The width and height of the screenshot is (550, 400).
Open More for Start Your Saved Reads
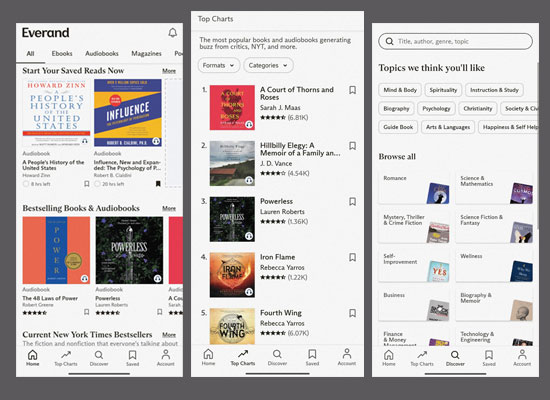[169, 71]
